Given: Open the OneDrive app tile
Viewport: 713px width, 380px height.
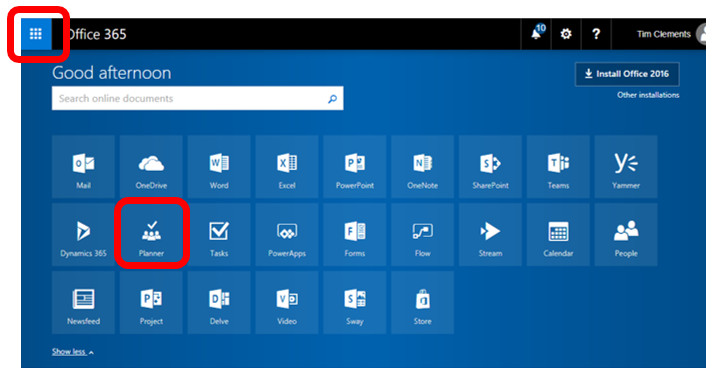Looking at the screenshot, I should 151,166.
